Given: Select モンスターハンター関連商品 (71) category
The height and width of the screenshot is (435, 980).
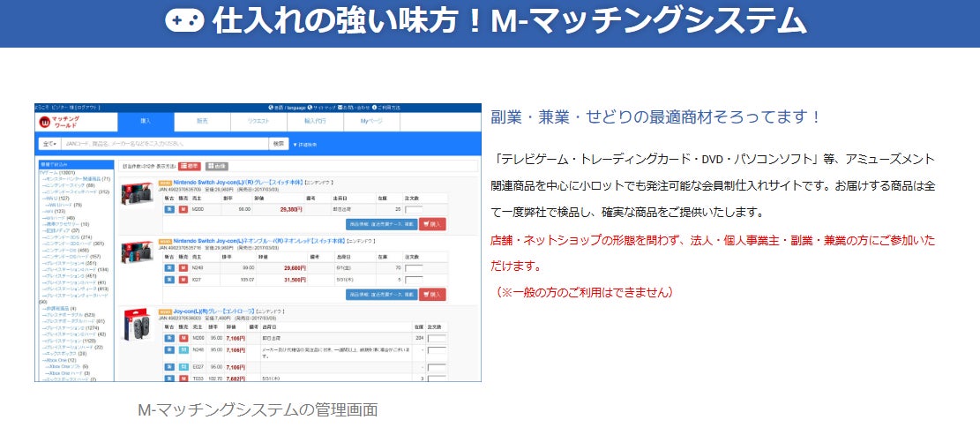Looking at the screenshot, I should [x=76, y=179].
